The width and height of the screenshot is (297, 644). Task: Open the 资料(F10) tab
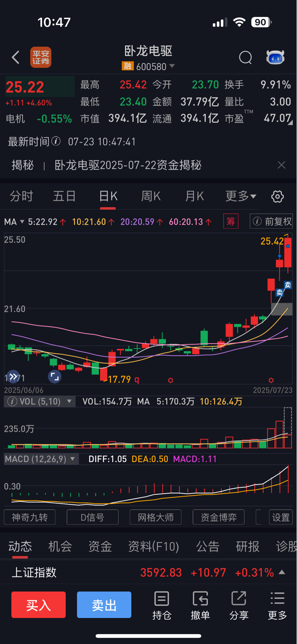pyautogui.click(x=154, y=546)
